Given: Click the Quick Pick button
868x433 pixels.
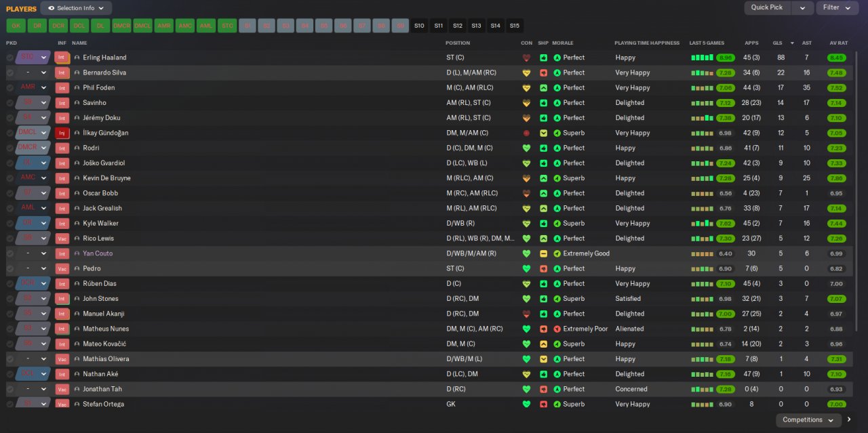Looking at the screenshot, I should (x=768, y=7).
